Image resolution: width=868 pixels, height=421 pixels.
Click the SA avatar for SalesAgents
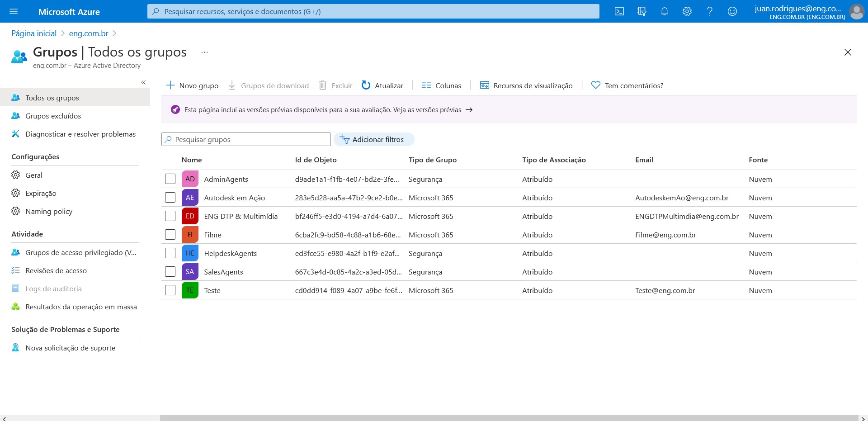190,272
